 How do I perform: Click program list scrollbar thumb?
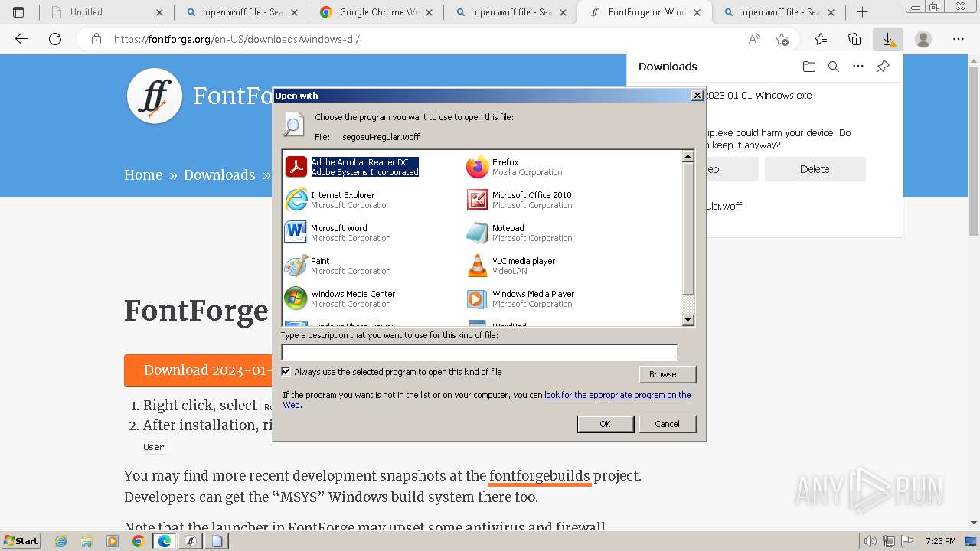coord(688,229)
